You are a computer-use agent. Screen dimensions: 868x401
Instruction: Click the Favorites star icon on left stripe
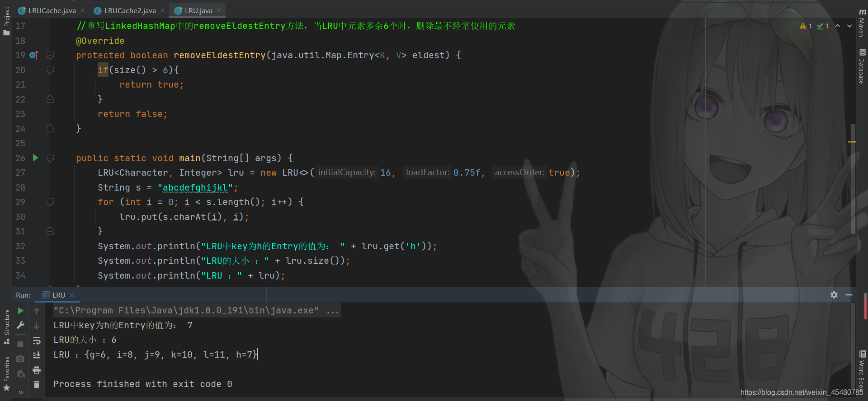6,388
